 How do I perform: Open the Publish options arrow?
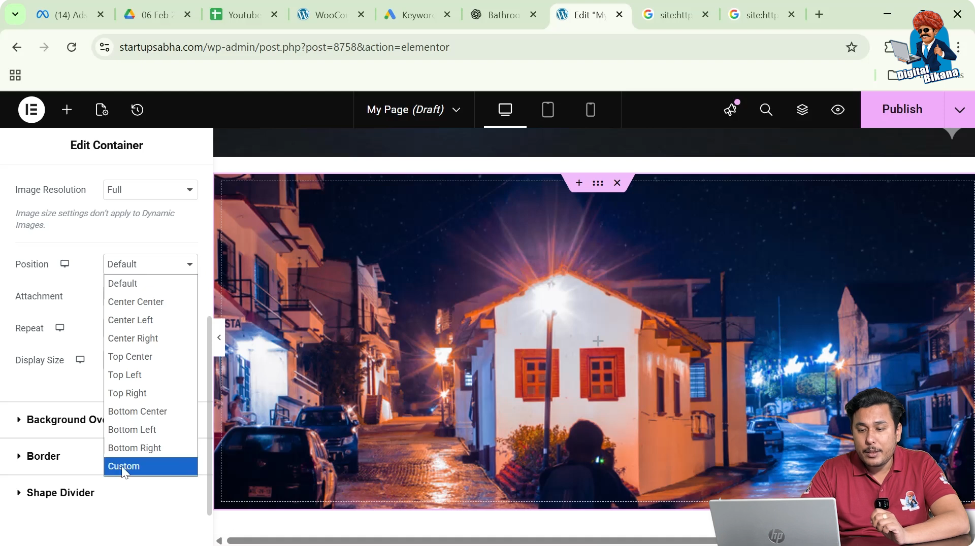pyautogui.click(x=960, y=110)
